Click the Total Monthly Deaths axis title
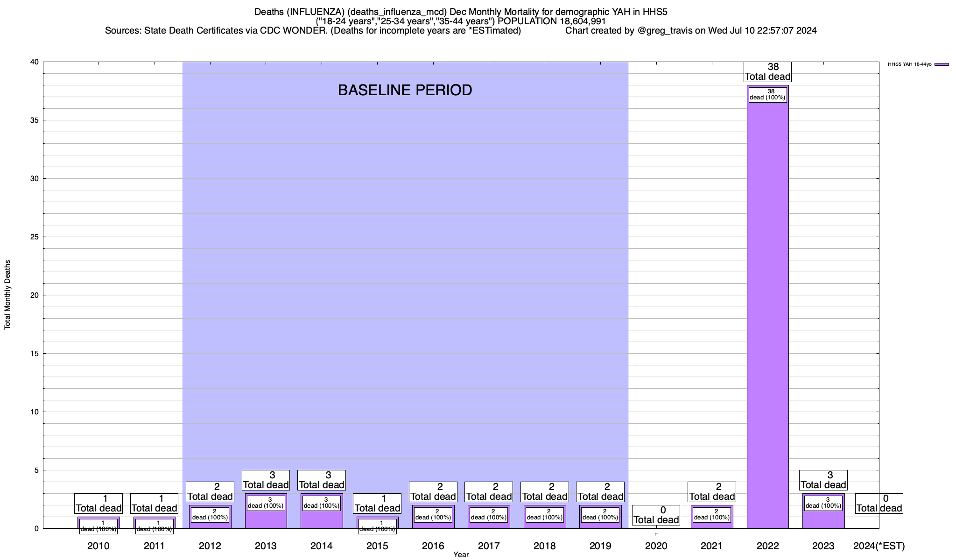The height and width of the screenshot is (560, 956). click(x=7, y=295)
